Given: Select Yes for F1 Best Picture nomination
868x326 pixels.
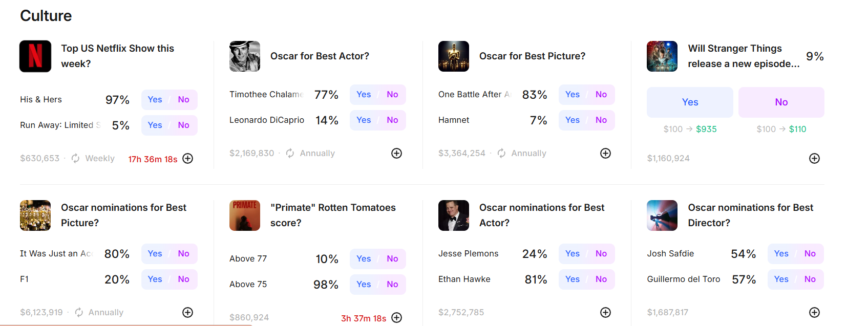Looking at the screenshot, I should click(x=155, y=279).
